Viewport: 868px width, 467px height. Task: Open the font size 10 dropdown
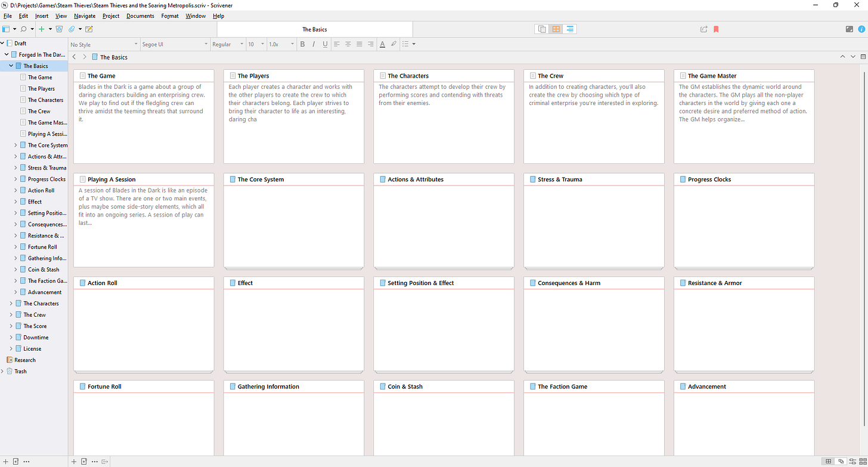256,44
